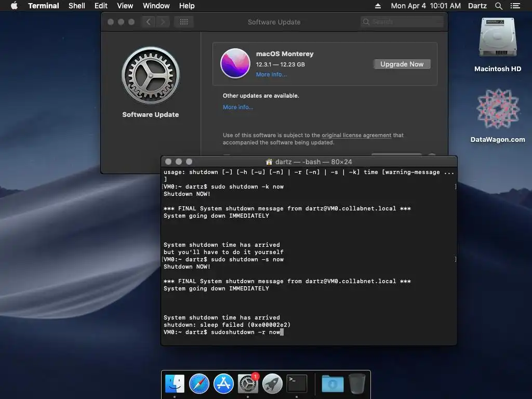Open Notification Center list icon
This screenshot has width=532, height=399.
515,6
